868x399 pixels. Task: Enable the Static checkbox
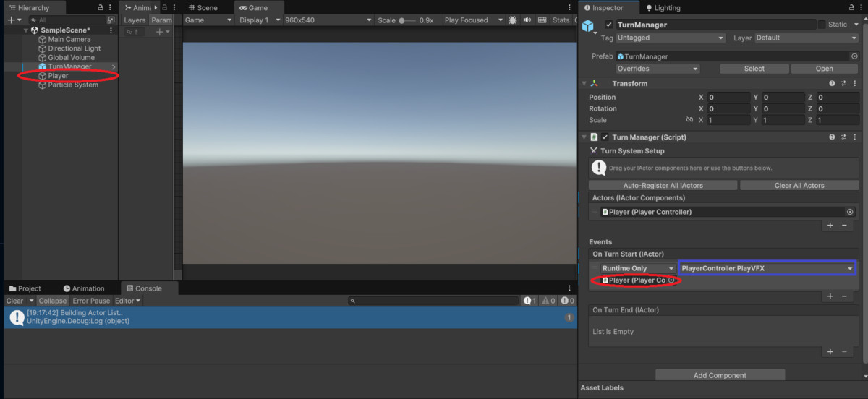821,25
